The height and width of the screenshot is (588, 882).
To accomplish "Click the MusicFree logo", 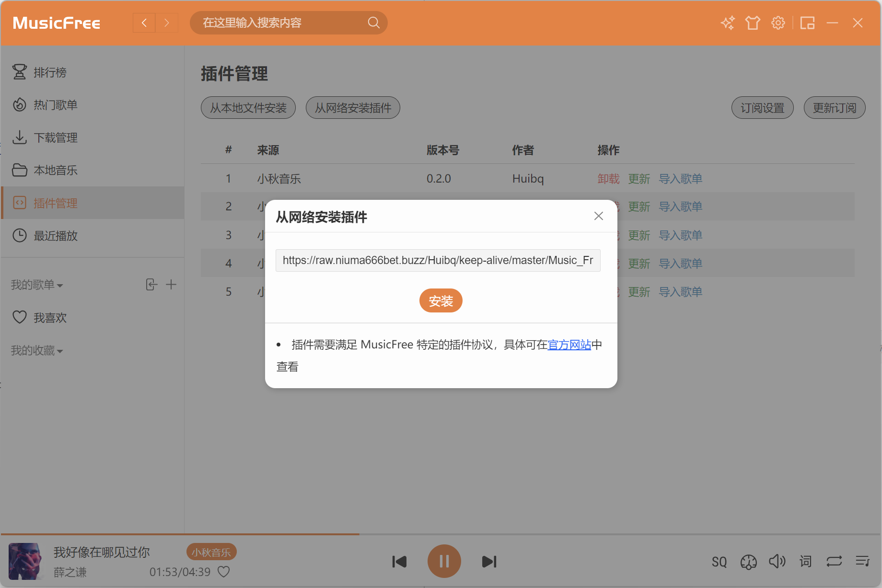I will (x=57, y=23).
